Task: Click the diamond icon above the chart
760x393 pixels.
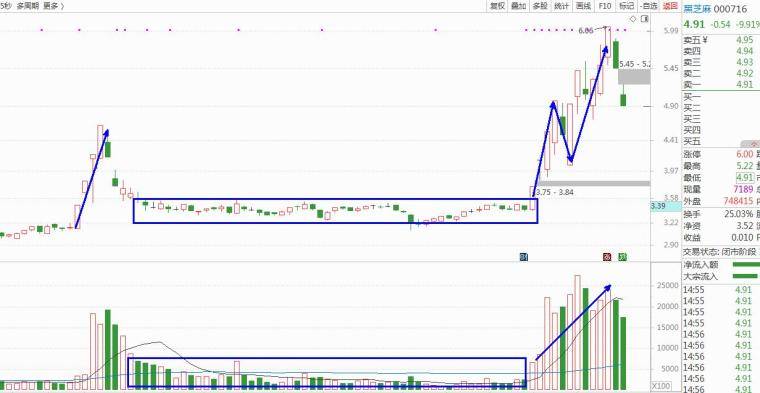Action: click(633, 19)
